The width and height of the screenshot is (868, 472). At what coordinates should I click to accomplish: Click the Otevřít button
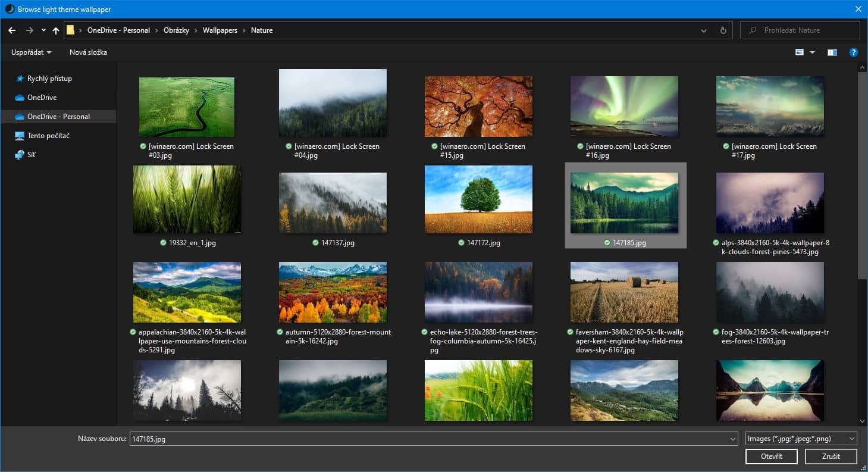(x=771, y=457)
